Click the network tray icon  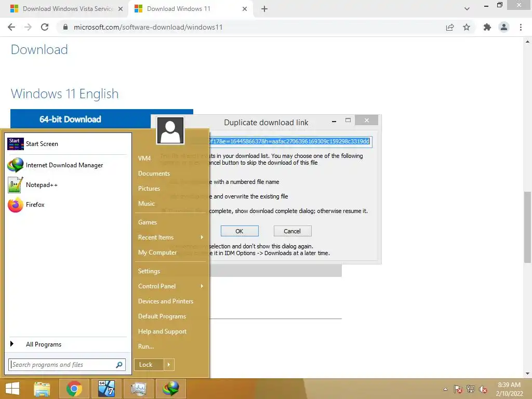(x=471, y=389)
